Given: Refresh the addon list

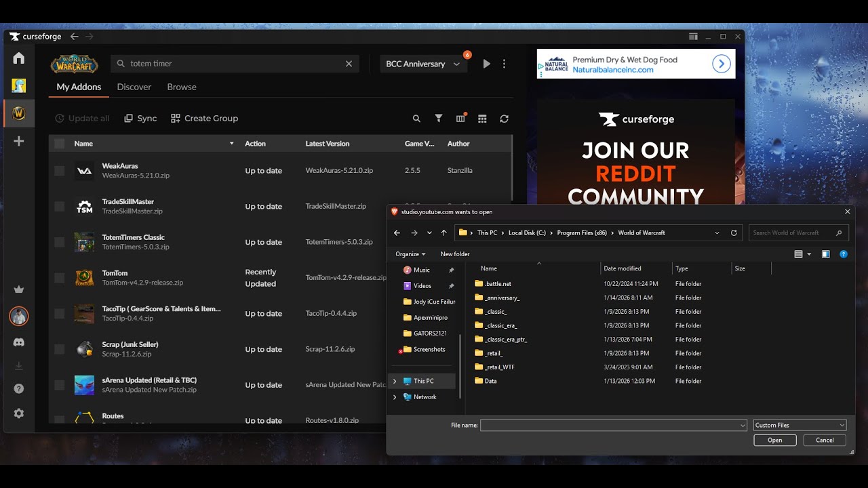Looking at the screenshot, I should click(x=504, y=119).
